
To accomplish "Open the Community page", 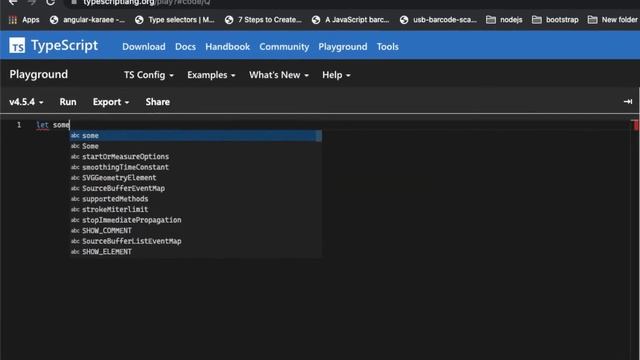I will point(284,47).
